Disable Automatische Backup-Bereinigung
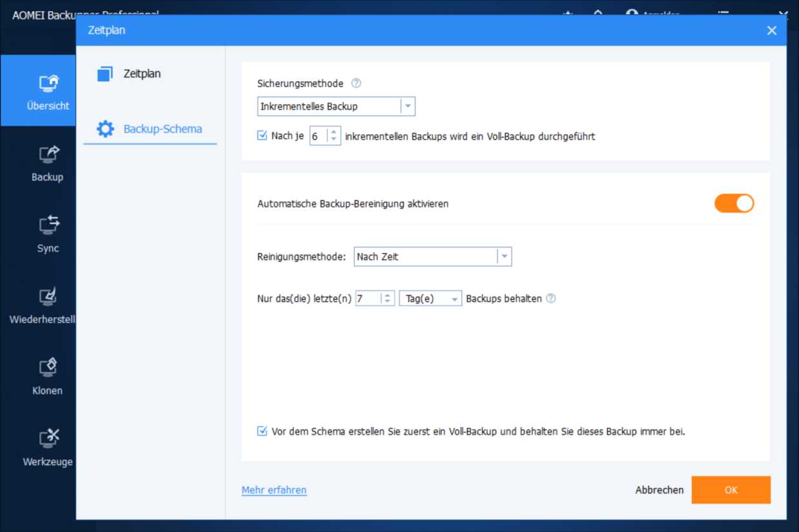The height and width of the screenshot is (532, 799). click(x=734, y=203)
